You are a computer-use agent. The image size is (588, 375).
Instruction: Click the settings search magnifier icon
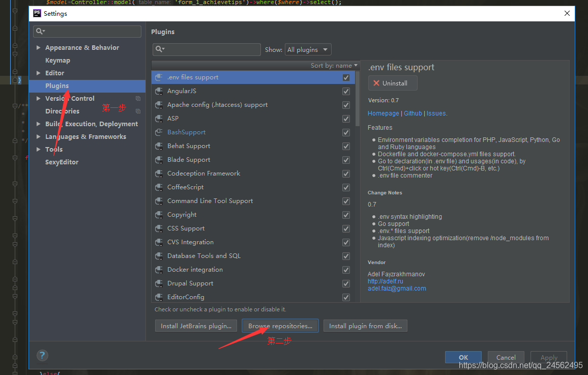tap(40, 31)
